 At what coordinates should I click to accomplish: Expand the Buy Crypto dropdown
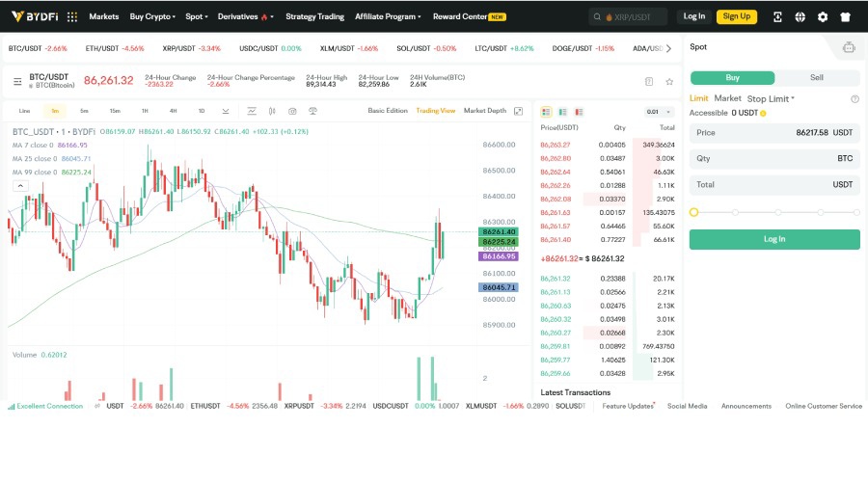coord(152,16)
